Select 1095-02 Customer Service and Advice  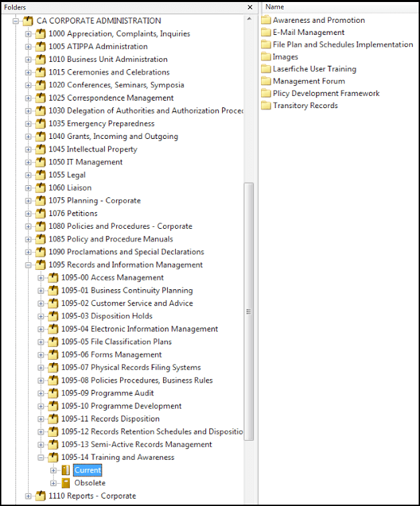click(x=127, y=303)
